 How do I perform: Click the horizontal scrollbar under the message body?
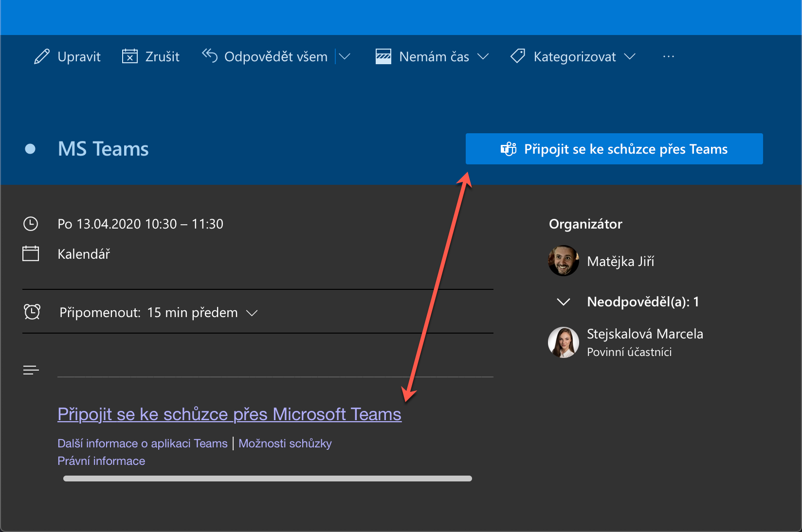pos(267,479)
